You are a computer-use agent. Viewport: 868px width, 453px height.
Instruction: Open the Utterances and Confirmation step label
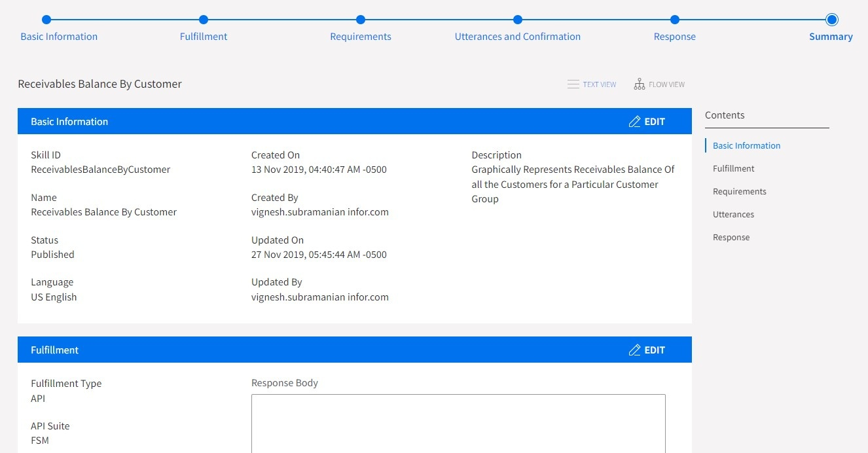[x=517, y=37]
